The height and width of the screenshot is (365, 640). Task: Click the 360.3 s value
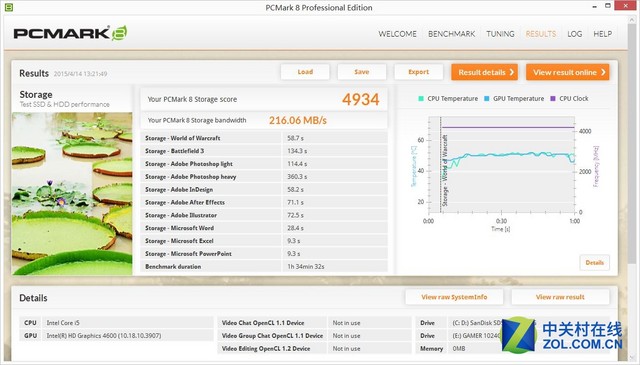(297, 176)
